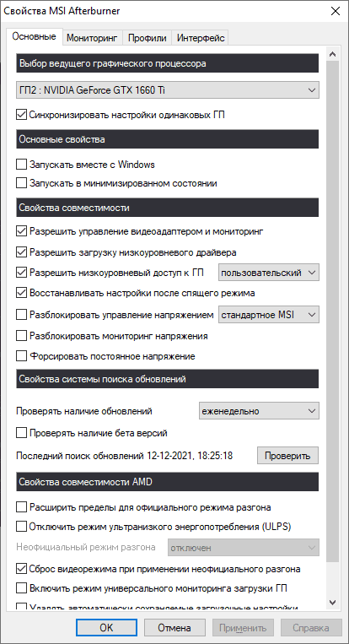Confirm settings with the OK button
The height and width of the screenshot is (644, 349).
click(106, 628)
